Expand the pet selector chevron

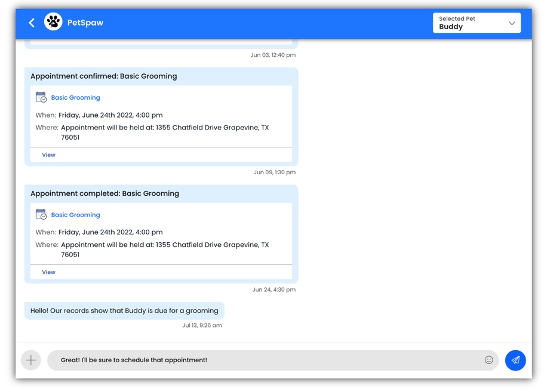[511, 23]
